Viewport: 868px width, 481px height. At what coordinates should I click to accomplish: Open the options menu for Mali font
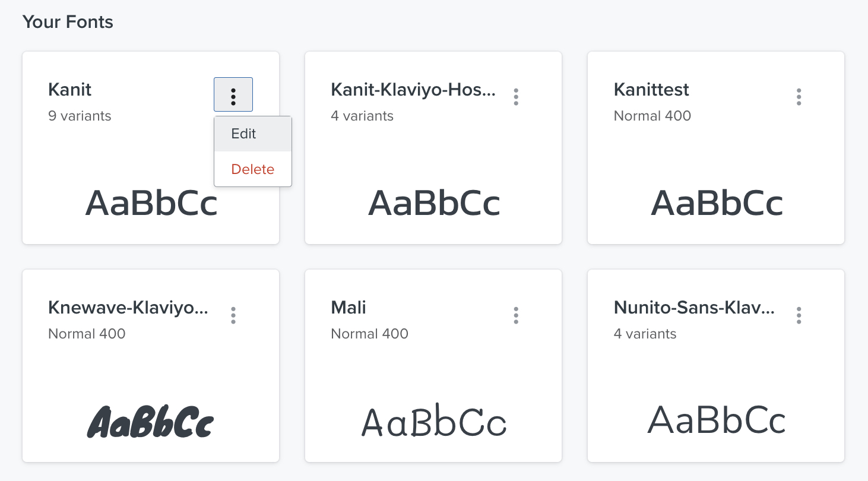(x=516, y=315)
